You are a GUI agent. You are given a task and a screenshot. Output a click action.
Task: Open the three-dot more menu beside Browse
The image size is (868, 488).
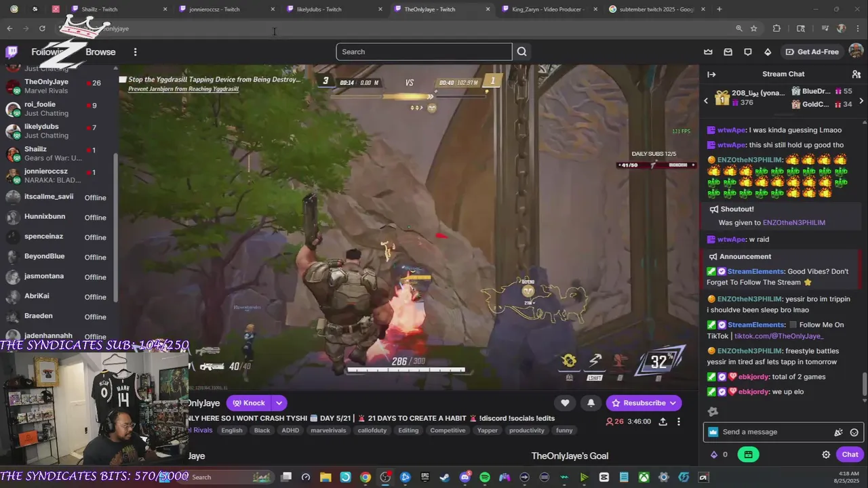[135, 52]
